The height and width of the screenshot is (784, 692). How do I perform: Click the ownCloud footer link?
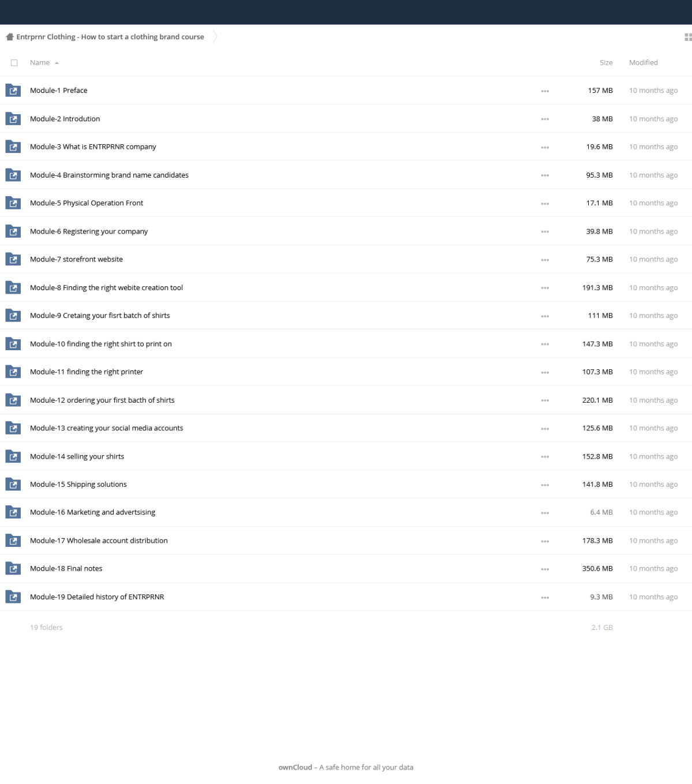(x=295, y=767)
